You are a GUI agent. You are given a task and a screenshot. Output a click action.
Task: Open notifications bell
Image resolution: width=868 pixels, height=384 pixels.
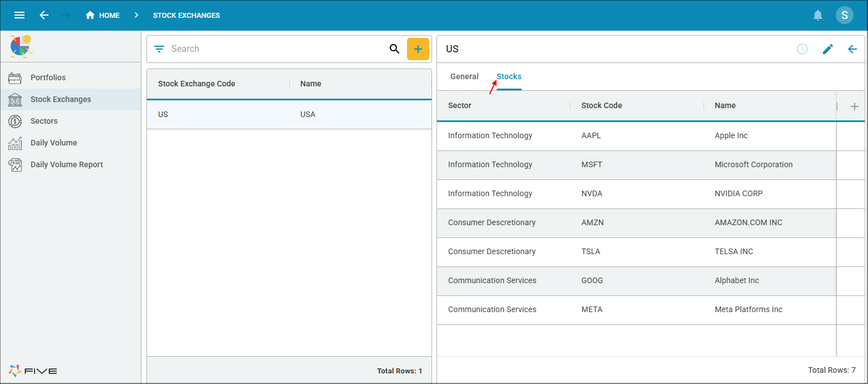(818, 15)
